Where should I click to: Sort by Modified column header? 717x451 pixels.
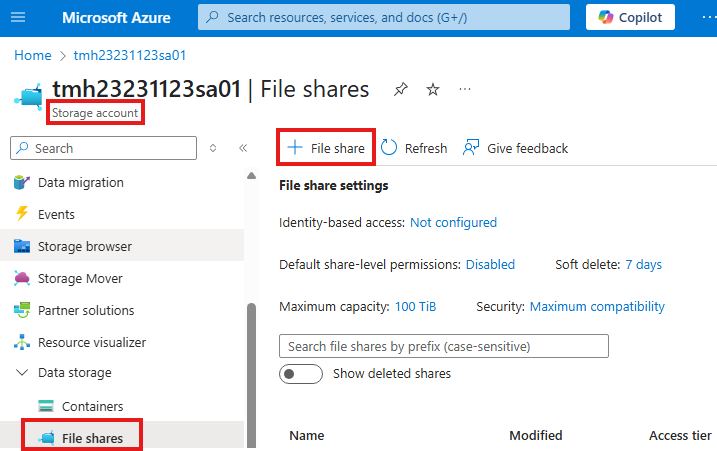(x=536, y=435)
